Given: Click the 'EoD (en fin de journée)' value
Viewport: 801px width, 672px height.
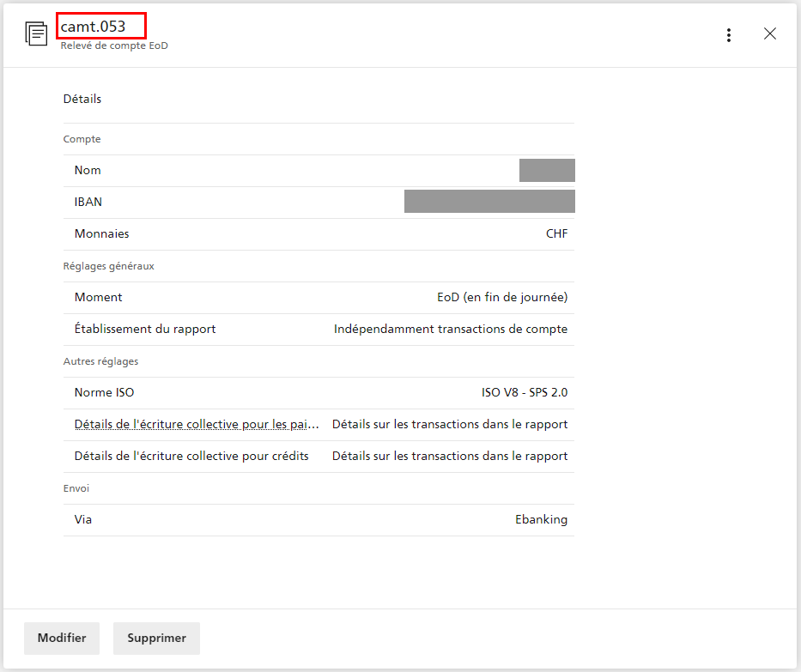Looking at the screenshot, I should click(502, 297).
